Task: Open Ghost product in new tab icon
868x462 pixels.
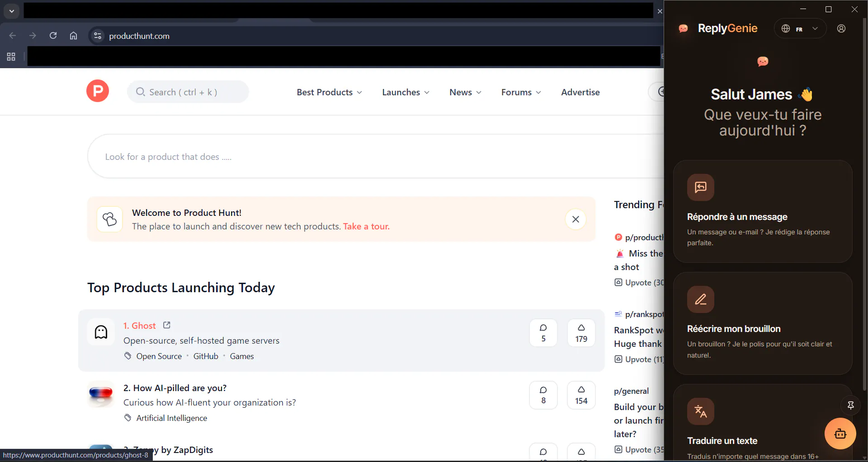Action: pos(167,325)
